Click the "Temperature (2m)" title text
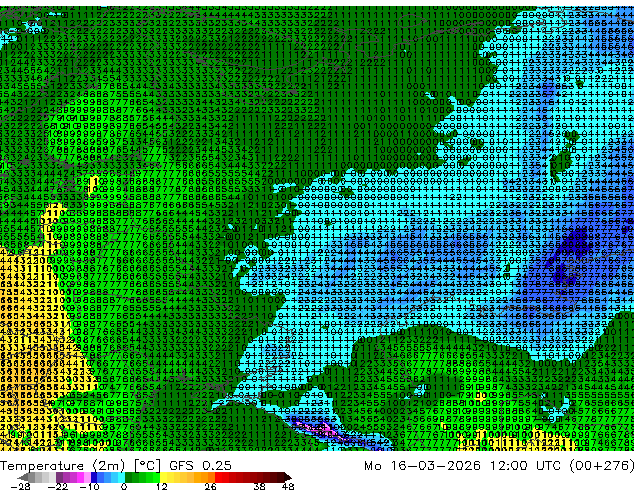 [62, 466]
